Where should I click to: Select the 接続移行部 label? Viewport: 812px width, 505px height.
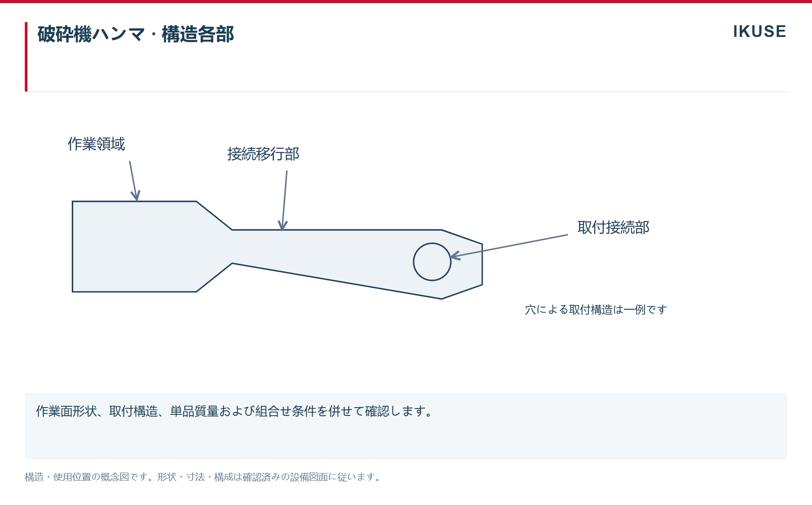click(263, 154)
